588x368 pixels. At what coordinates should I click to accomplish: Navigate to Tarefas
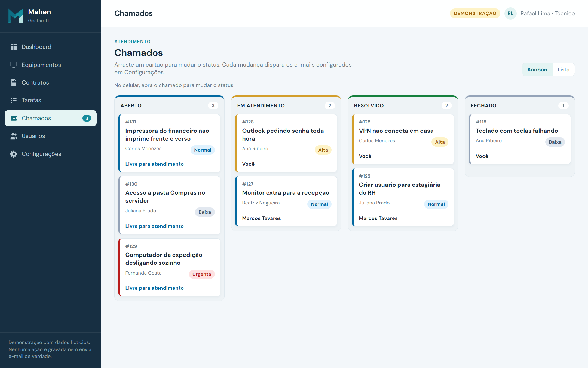coord(51,100)
